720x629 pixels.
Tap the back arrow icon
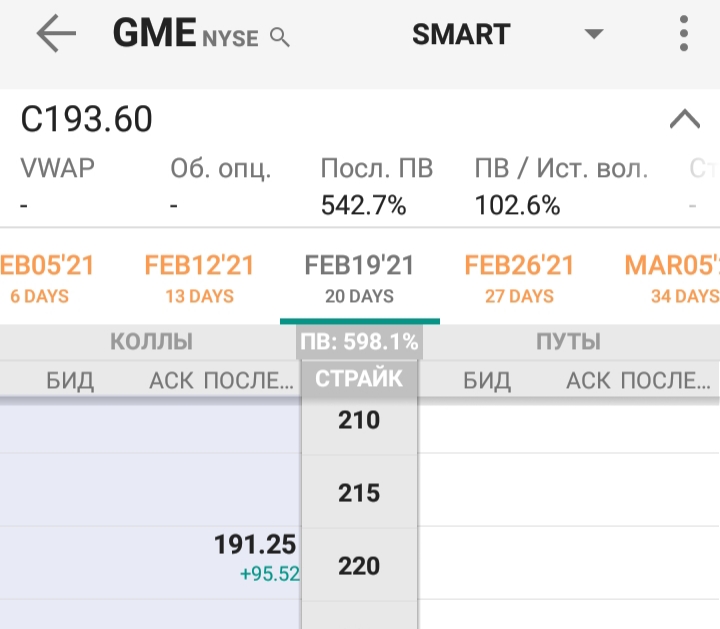56,33
